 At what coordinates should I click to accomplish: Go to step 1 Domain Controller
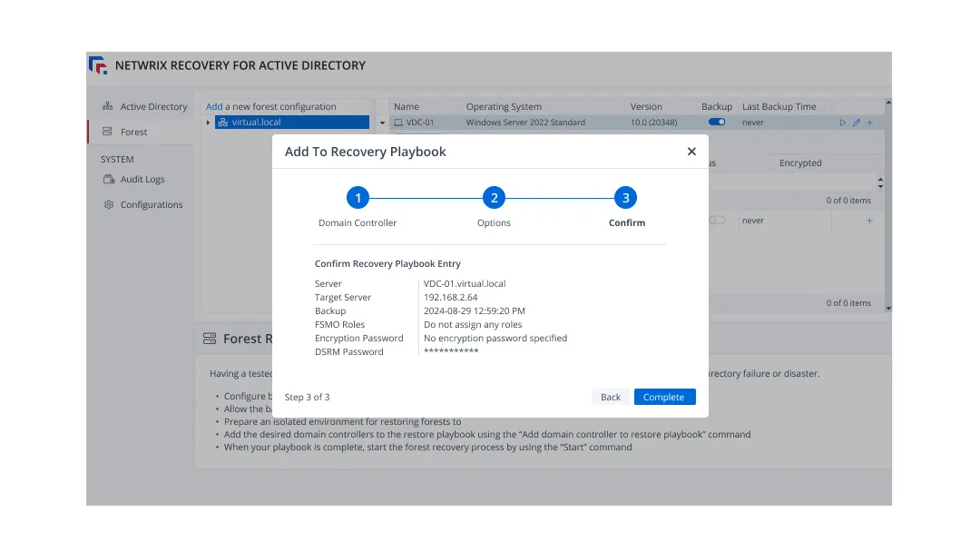click(x=358, y=198)
